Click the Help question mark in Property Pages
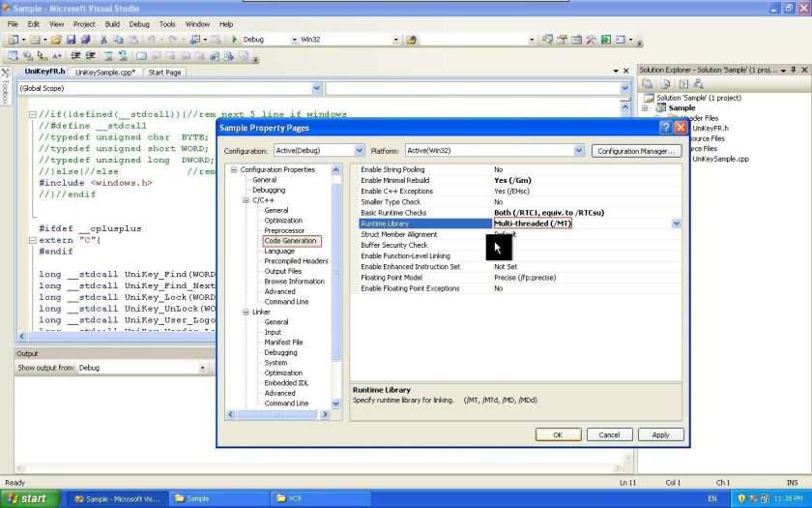 (666, 128)
